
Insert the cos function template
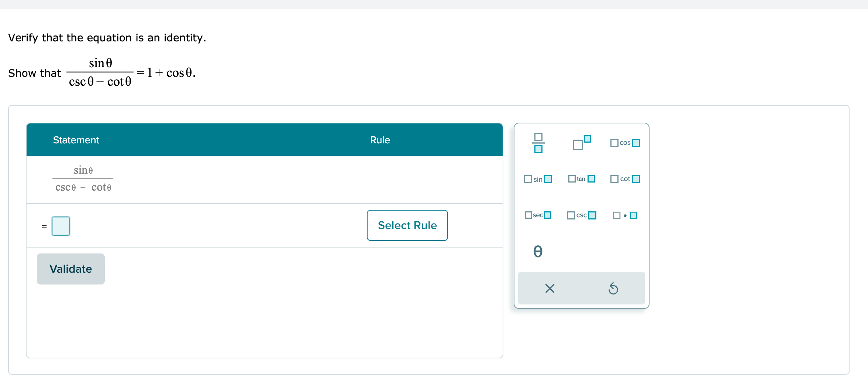[625, 143]
